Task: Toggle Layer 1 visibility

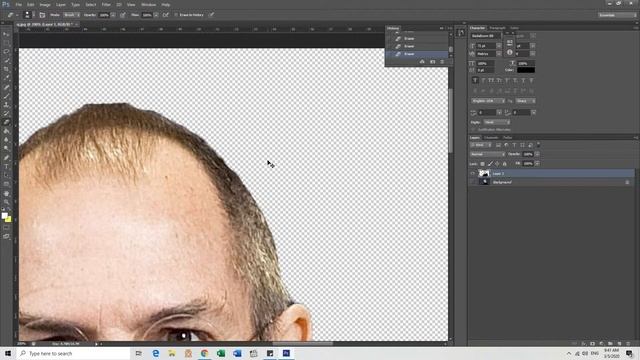Action: point(473,173)
